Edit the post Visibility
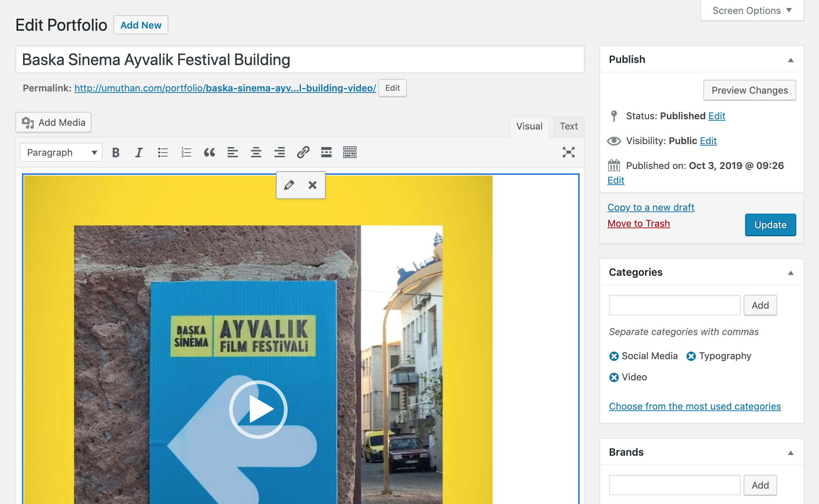This screenshot has height=504, width=819. pyautogui.click(x=708, y=141)
